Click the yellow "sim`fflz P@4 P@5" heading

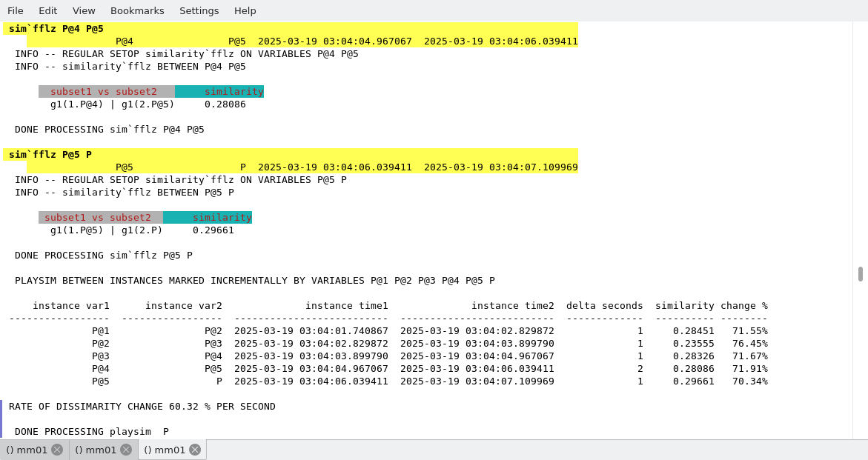pyautogui.click(x=56, y=29)
